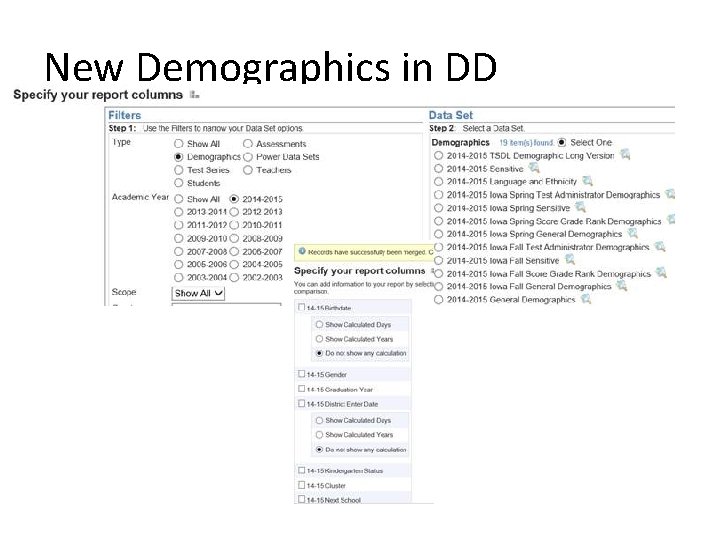Click input field below Scope dropdown
Viewport: 720px width, 540px height.
pyautogui.click(x=226, y=304)
